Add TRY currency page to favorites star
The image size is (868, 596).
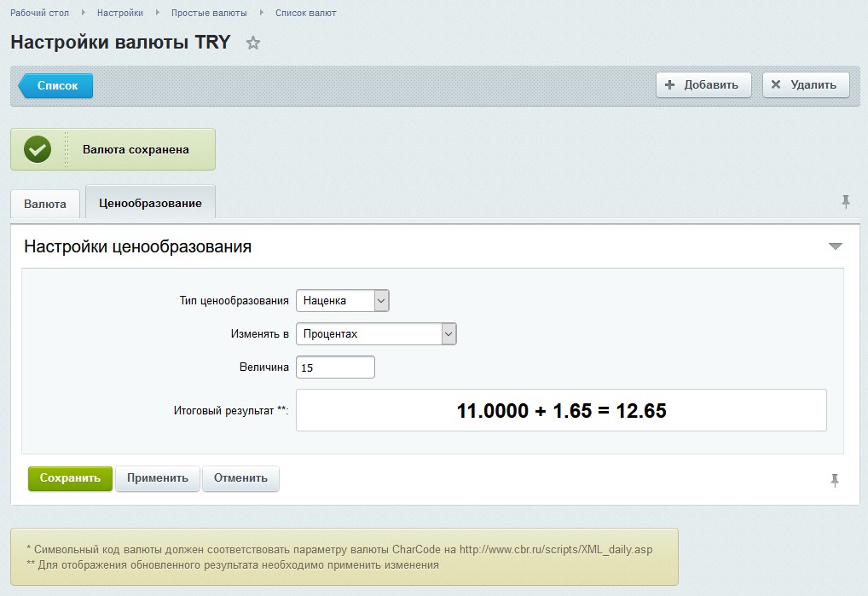pos(253,43)
